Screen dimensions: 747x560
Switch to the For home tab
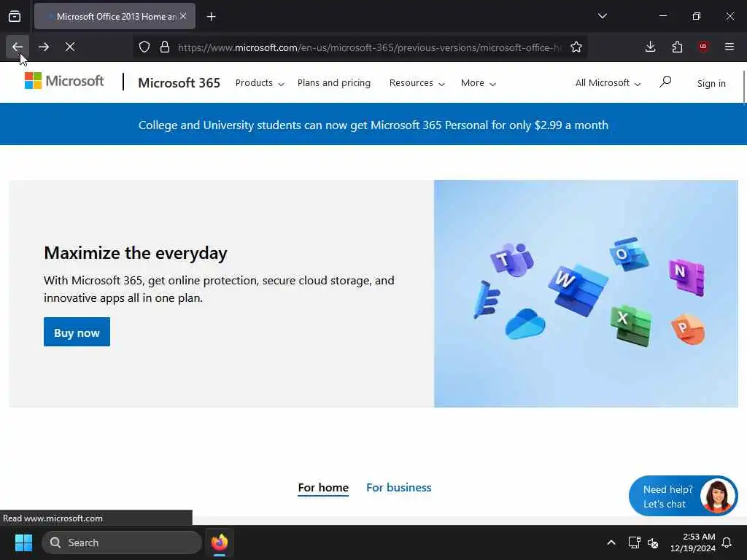pos(323,488)
